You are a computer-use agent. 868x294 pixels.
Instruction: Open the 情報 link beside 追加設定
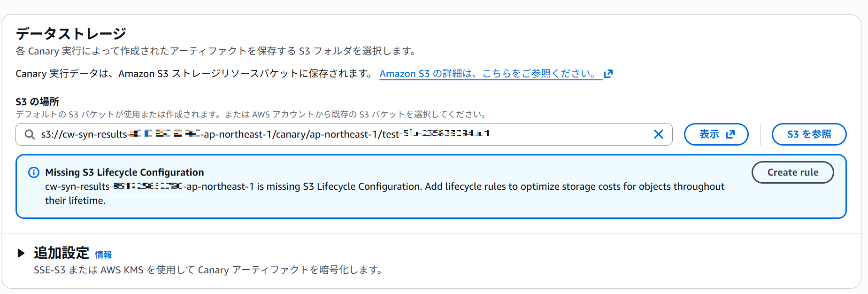pos(103,255)
